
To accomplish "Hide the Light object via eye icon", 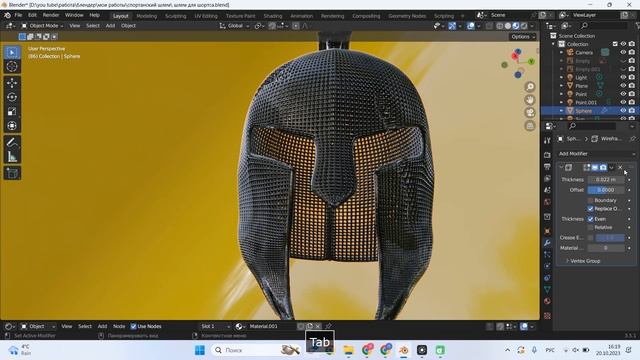I will click(x=623, y=78).
